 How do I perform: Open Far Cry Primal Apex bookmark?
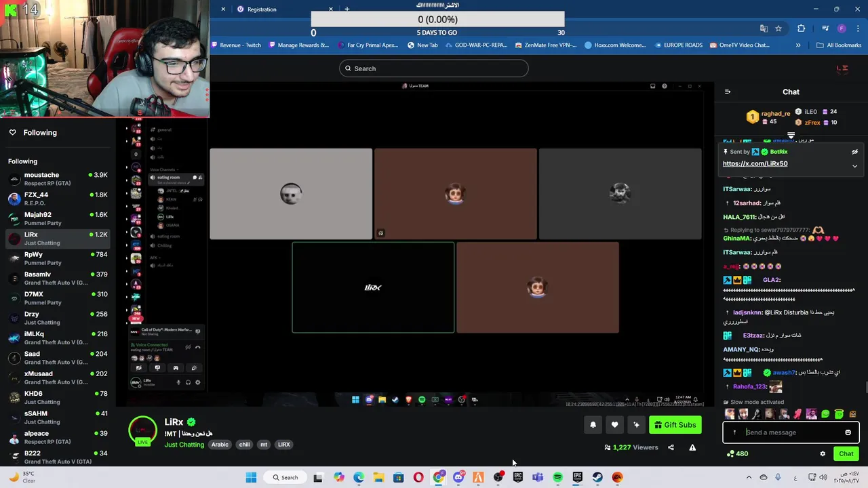click(367, 45)
